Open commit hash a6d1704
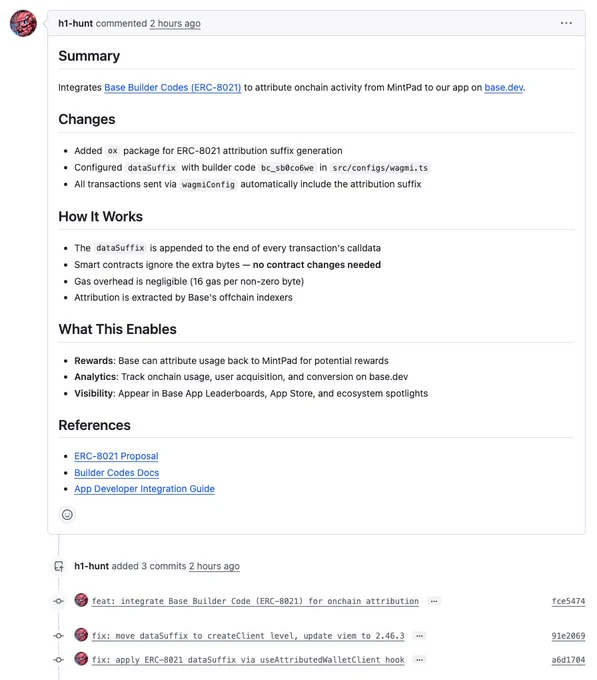Viewport: 597px width, 680px height. point(568,660)
